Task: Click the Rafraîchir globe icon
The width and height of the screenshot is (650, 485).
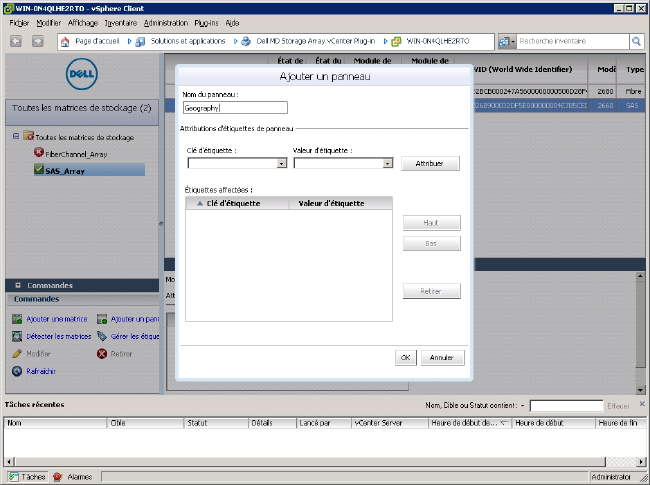Action: 17,371
